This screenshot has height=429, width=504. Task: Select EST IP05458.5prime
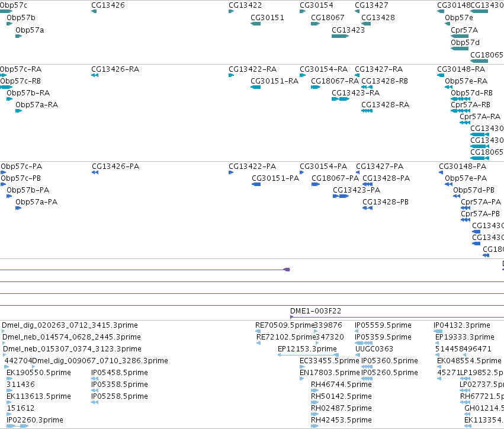[120, 373]
